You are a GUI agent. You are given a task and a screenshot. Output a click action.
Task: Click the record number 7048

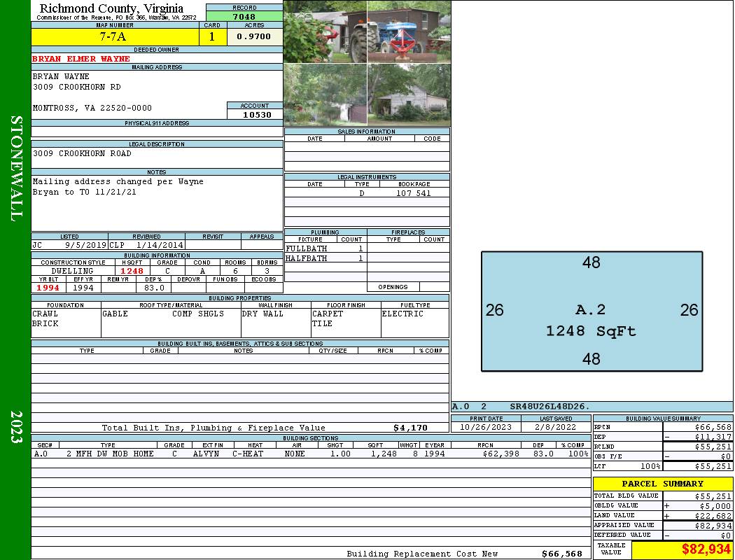(x=244, y=17)
